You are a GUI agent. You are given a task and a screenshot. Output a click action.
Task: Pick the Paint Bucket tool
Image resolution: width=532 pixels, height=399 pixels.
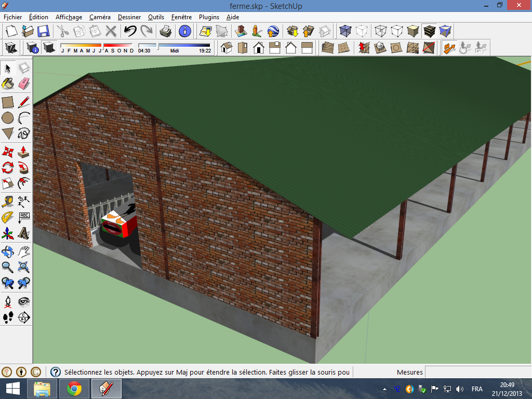[x=8, y=84]
